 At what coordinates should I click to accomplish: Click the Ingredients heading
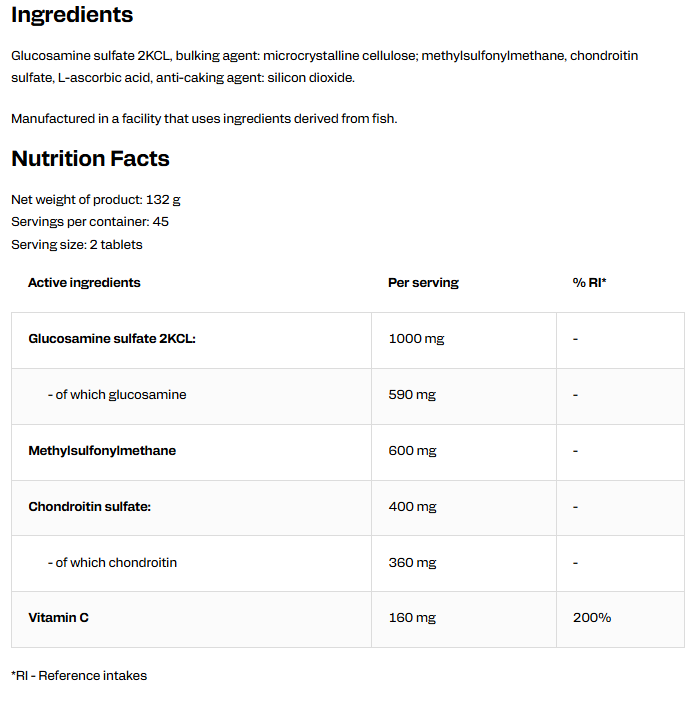72,16
